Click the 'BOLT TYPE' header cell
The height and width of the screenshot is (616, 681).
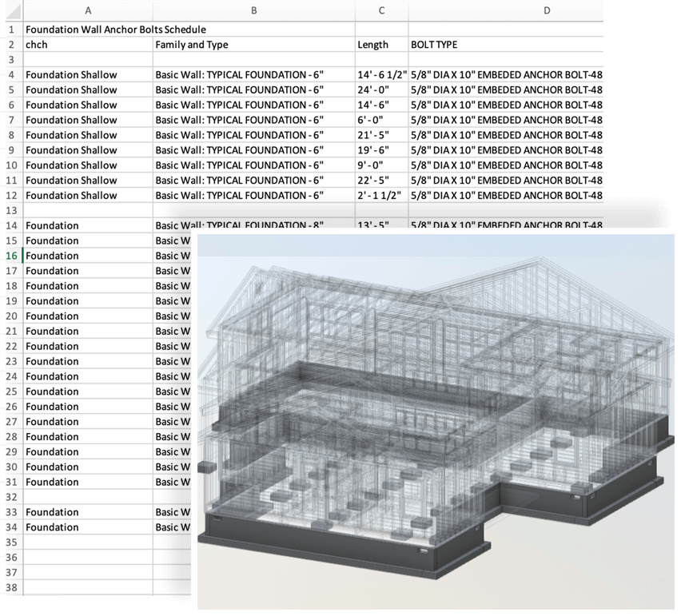tap(505, 44)
